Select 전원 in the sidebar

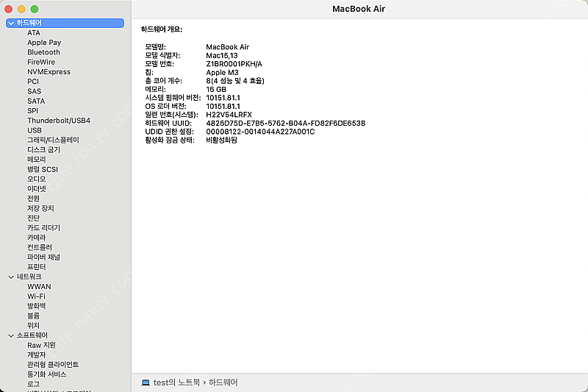pos(33,199)
